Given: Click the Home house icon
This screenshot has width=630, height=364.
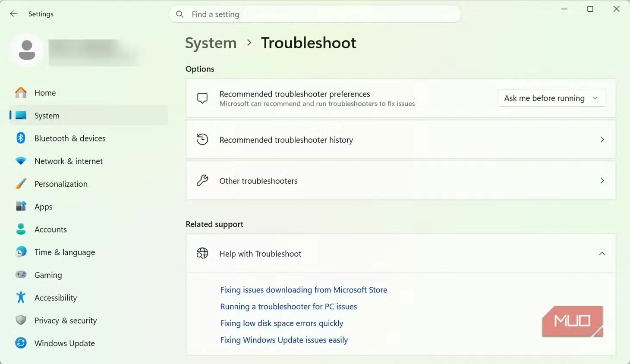Looking at the screenshot, I should (x=21, y=92).
